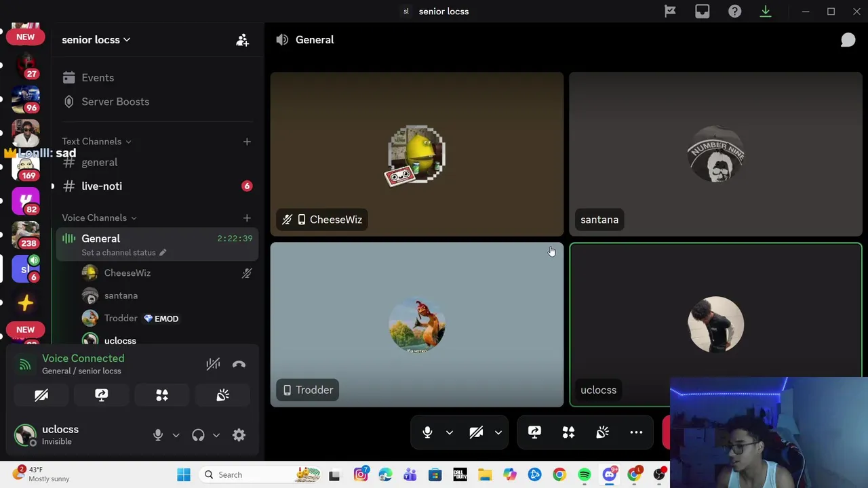Open the server with the 82 unread badge

(26, 201)
